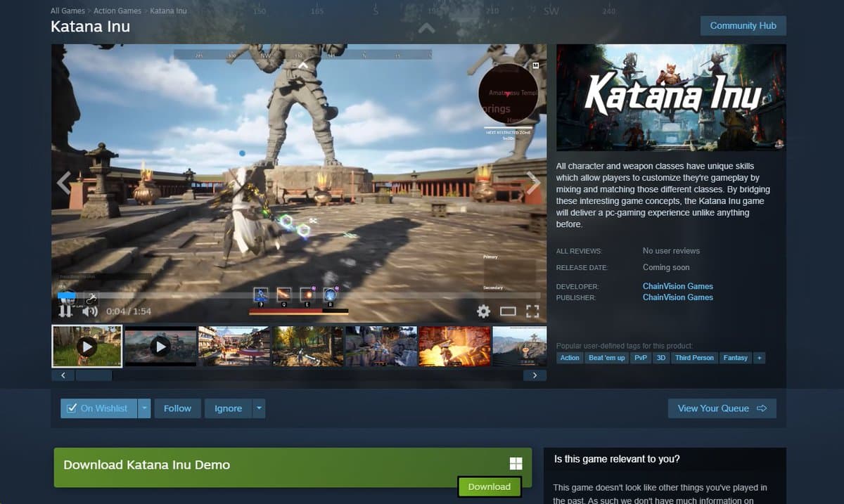Click the Katana Inu page title
844x504 pixels.
pos(90,27)
